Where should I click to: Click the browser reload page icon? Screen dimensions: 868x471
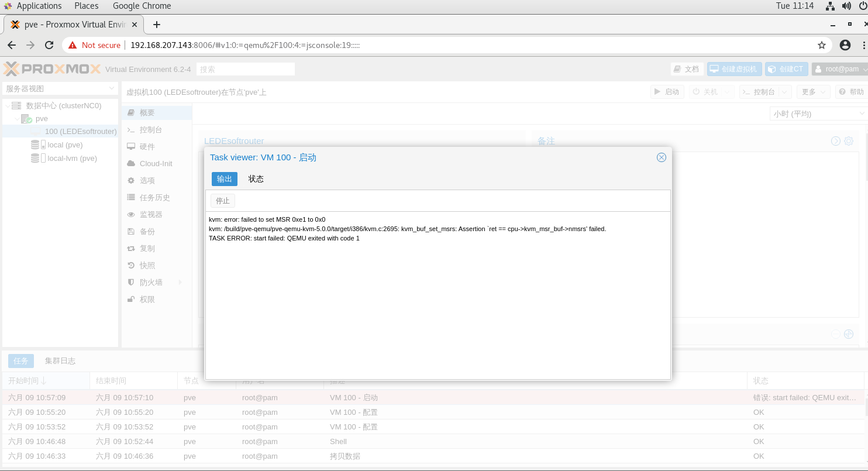(x=49, y=44)
